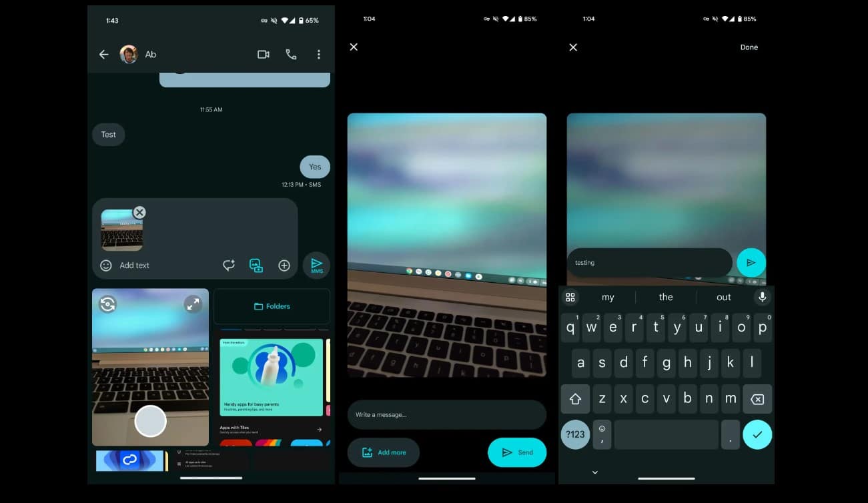This screenshot has width=868, height=503.
Task: Tap the keyboard microphone voice input icon
Action: (762, 297)
